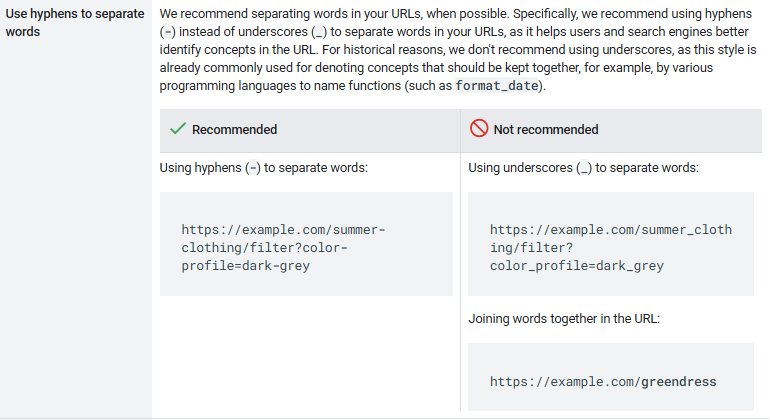The height and width of the screenshot is (420, 770).
Task: Click the 'Using hyphens (-) to separate words' text
Action: click(264, 168)
